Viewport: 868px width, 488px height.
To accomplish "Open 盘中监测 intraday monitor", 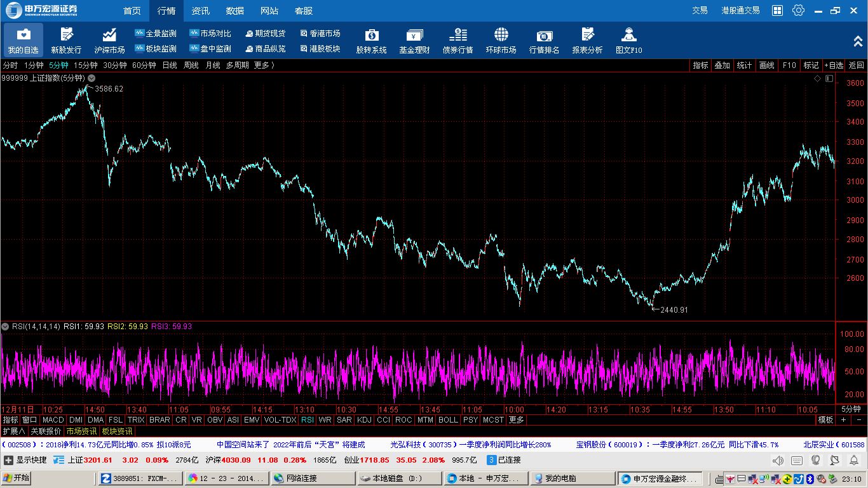I will (x=210, y=48).
